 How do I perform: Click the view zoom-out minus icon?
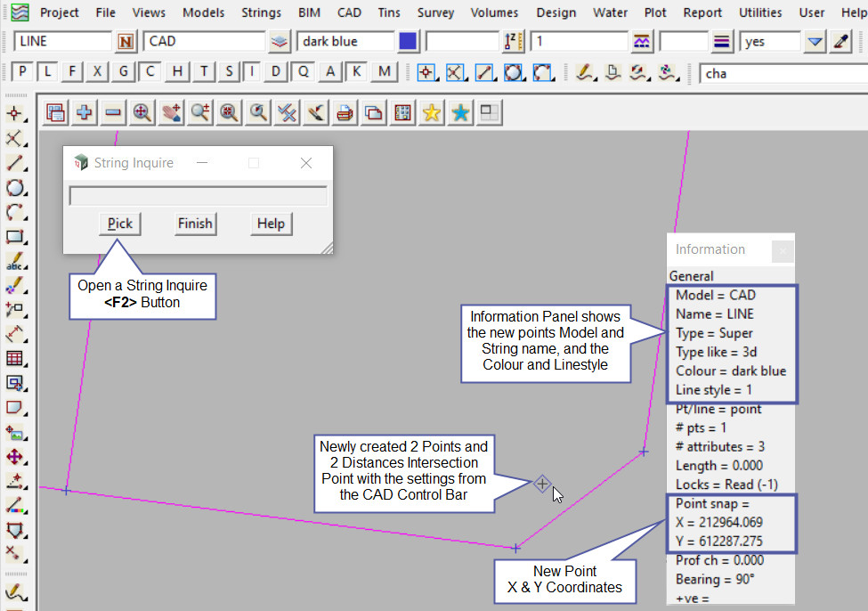tap(113, 112)
